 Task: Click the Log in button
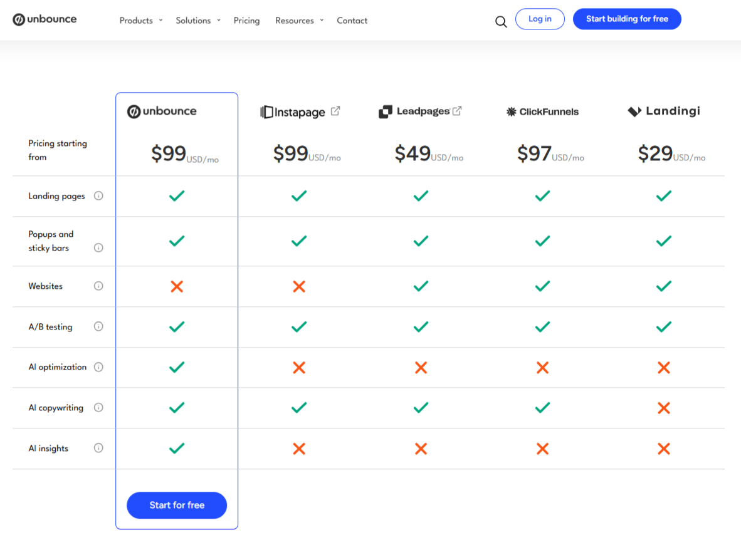pyautogui.click(x=540, y=19)
